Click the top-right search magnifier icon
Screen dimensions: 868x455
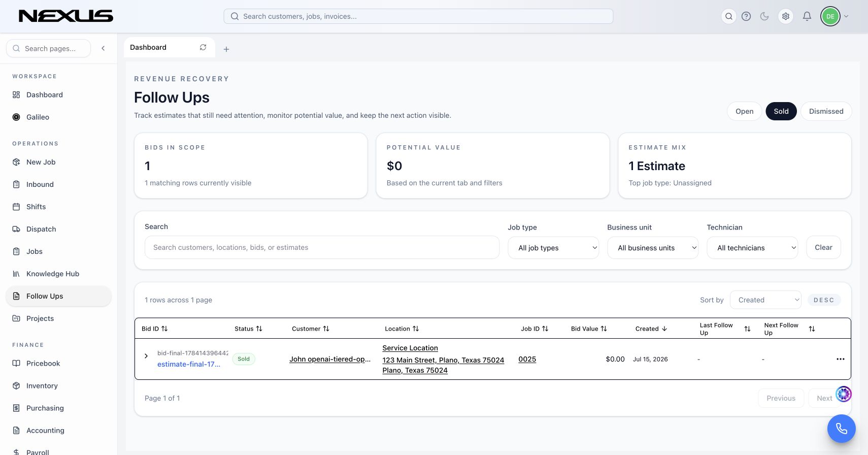point(729,16)
